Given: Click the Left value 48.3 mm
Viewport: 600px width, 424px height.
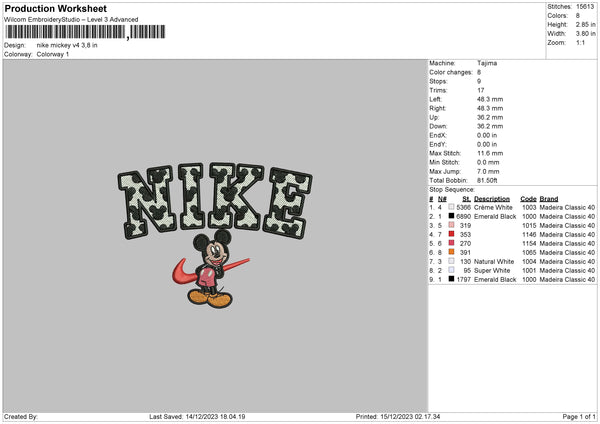Looking at the screenshot, I should pyautogui.click(x=490, y=99).
